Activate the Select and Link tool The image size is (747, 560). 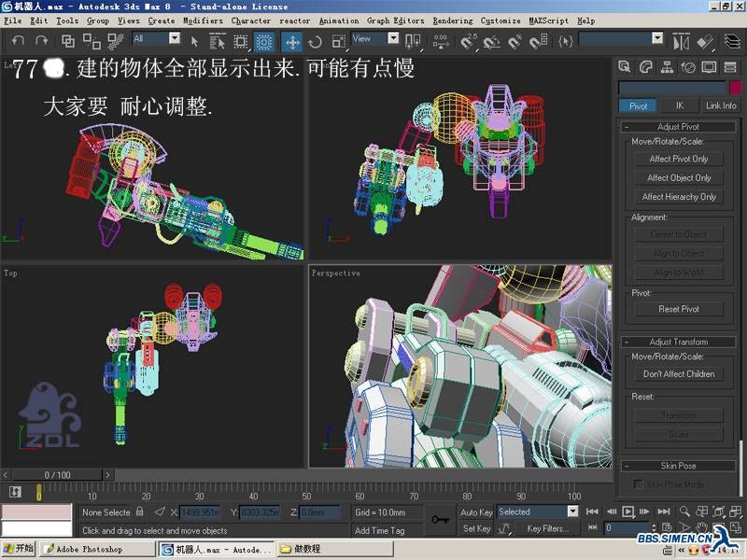[68, 41]
